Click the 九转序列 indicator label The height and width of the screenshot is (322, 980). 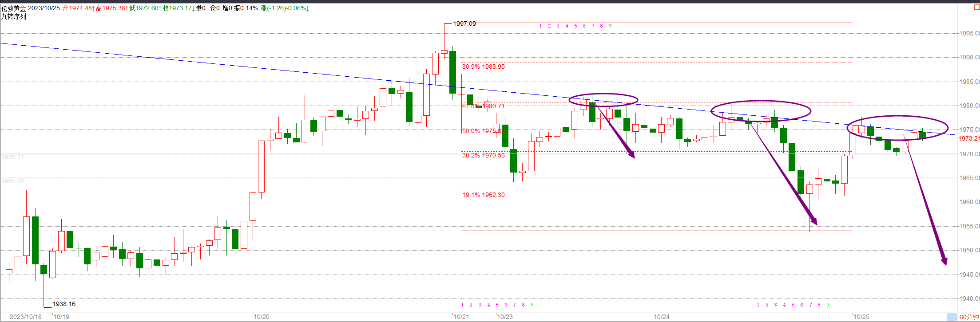tap(13, 16)
